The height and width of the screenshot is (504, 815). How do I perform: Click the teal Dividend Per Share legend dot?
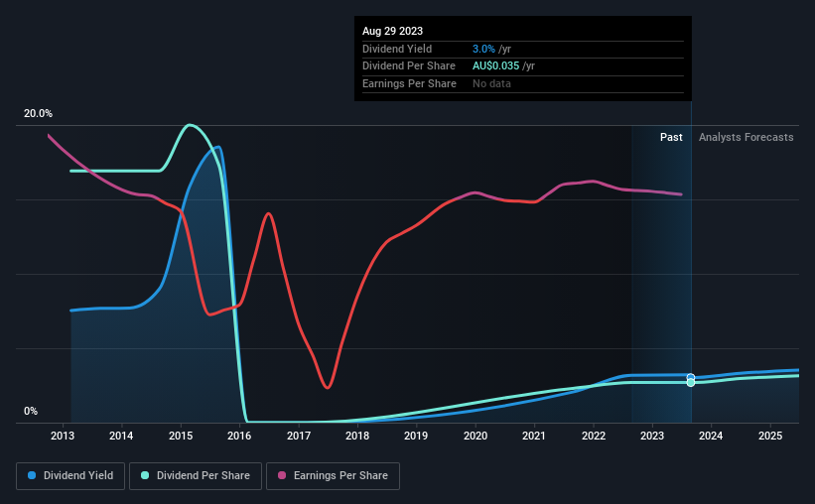(x=145, y=475)
